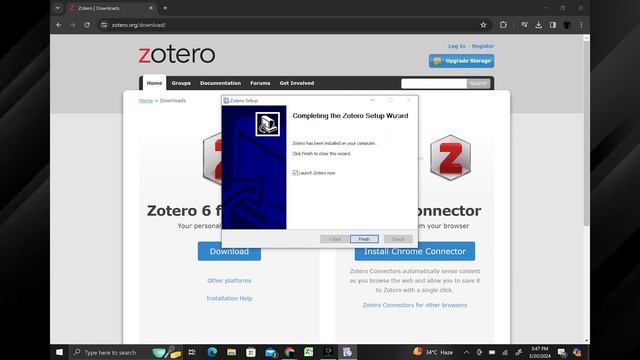Click the Upgrade Storage button
This screenshot has height=360, width=640.
[x=462, y=61]
